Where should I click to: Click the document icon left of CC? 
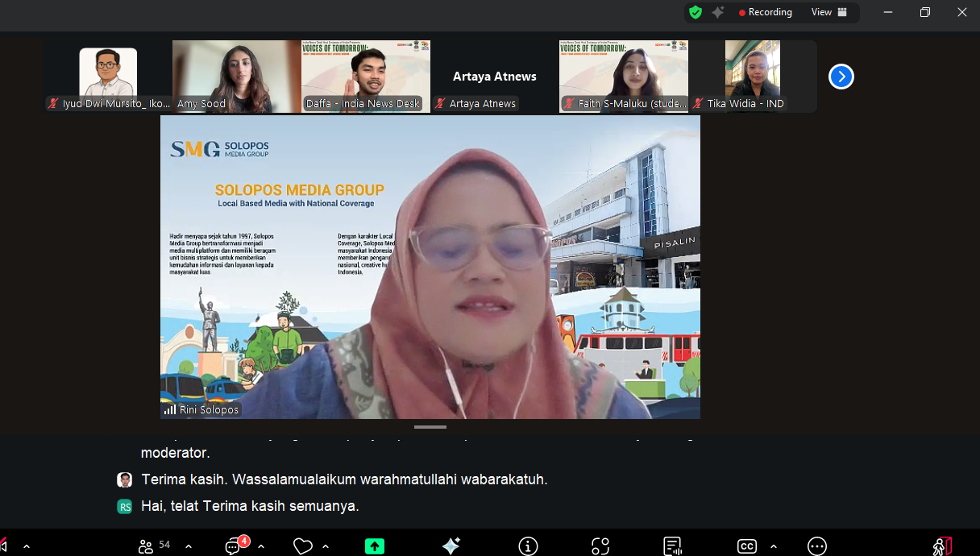pyautogui.click(x=673, y=546)
